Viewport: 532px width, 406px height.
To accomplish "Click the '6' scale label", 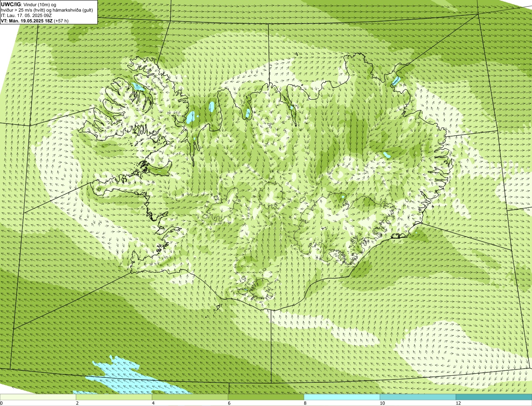I will 229,403.
